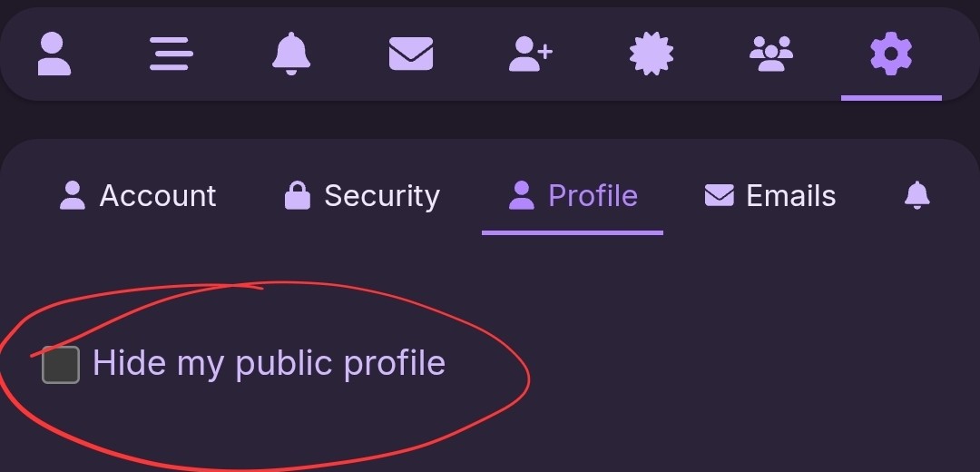
Task: Click the envelope icon beside Emails label
Action: (720, 195)
